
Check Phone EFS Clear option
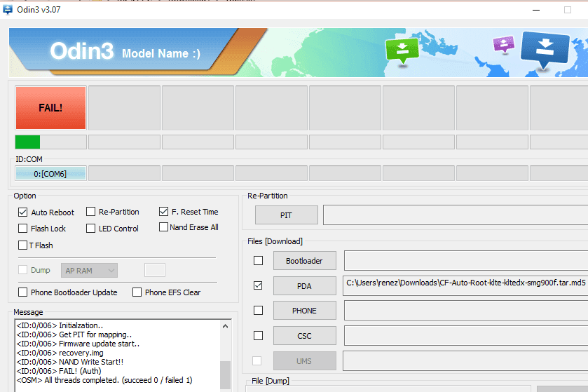[x=137, y=292]
